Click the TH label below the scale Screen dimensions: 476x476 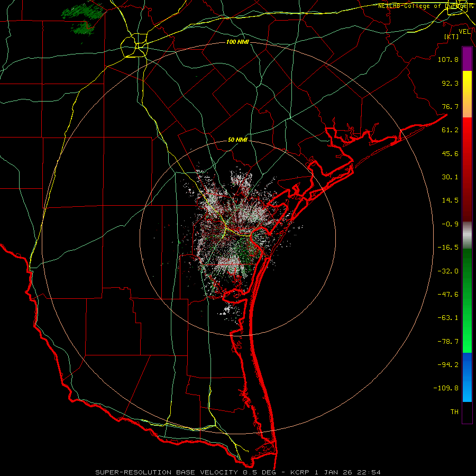[x=454, y=412]
